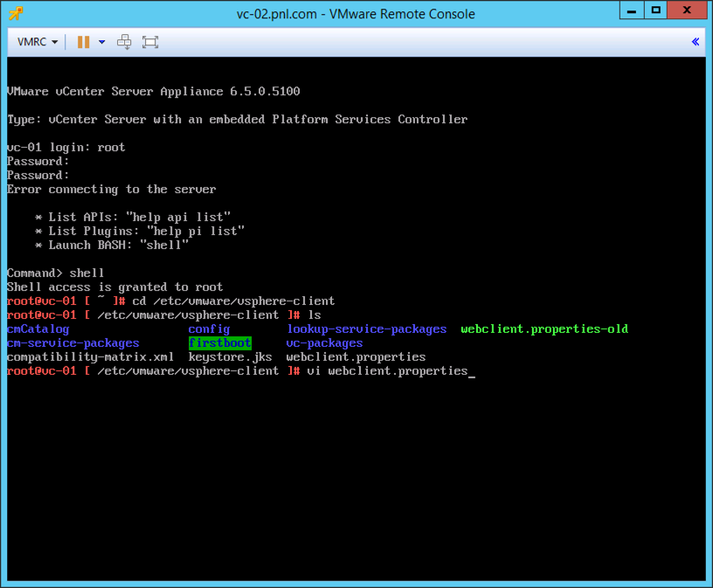
Task: Click the webclient.properties-old file name
Action: click(x=544, y=329)
